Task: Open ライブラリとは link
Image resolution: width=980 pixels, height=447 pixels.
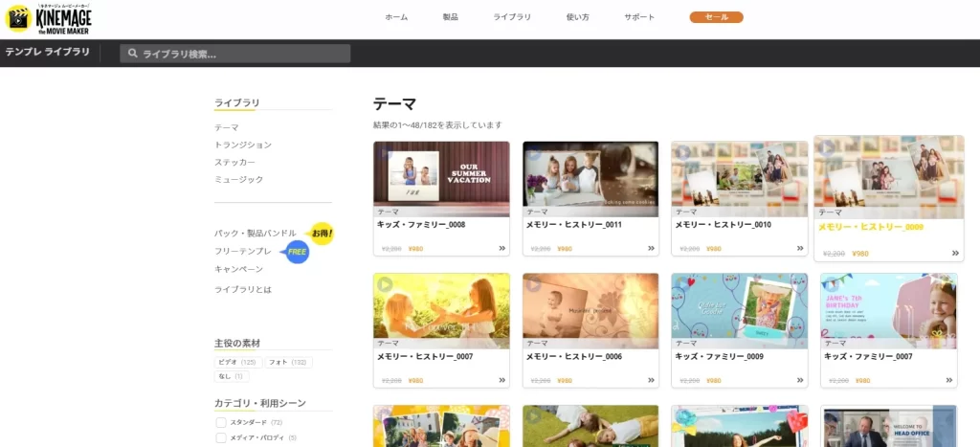Action: pos(243,290)
